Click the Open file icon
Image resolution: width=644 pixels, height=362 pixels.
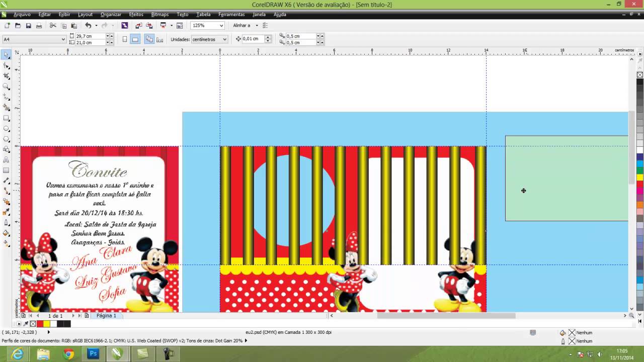[18, 25]
